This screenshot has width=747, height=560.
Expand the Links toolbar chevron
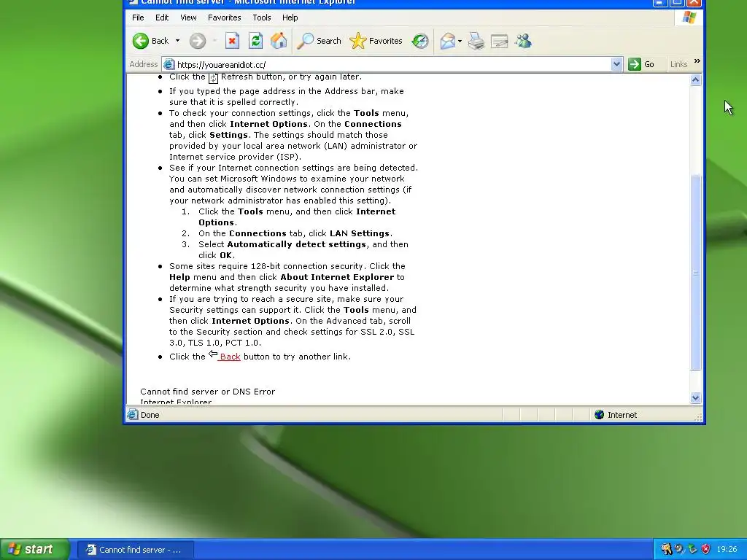pos(697,61)
